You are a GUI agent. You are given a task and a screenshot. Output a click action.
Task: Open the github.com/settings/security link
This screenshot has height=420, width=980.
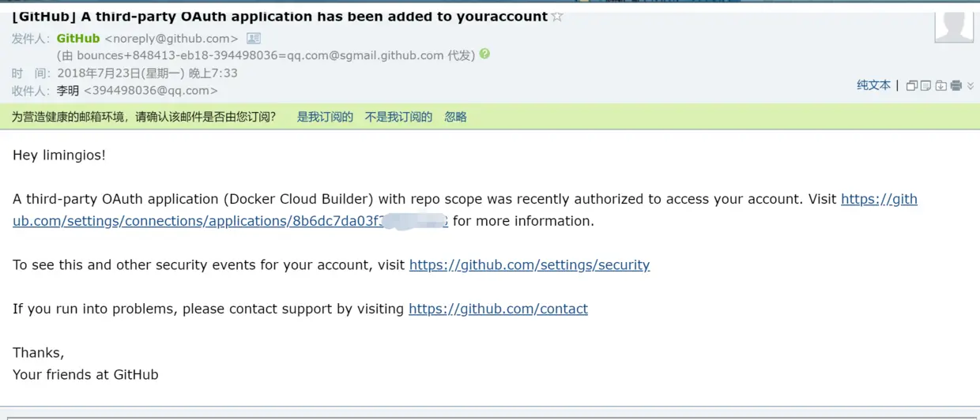[x=530, y=265]
